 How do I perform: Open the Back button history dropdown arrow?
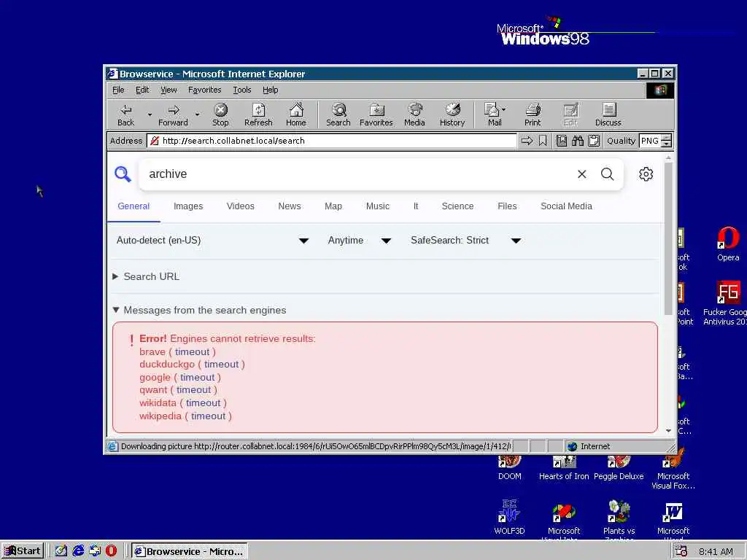pos(150,114)
